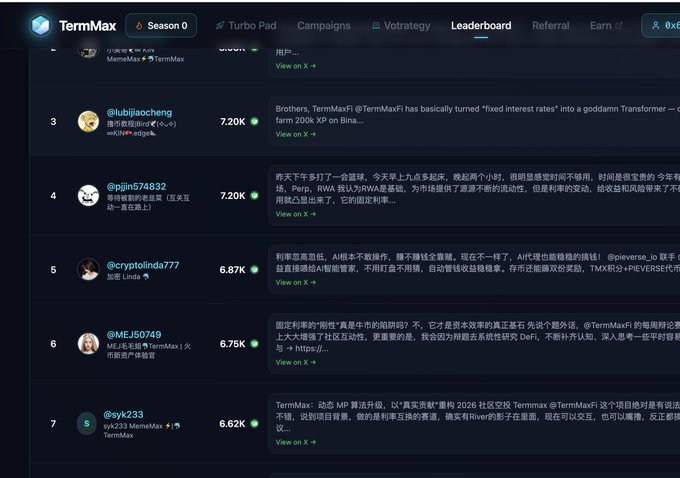This screenshot has width=680, height=478.
Task: Click green badge beside @lubijiaocheng's 7.20K score
Action: point(254,122)
